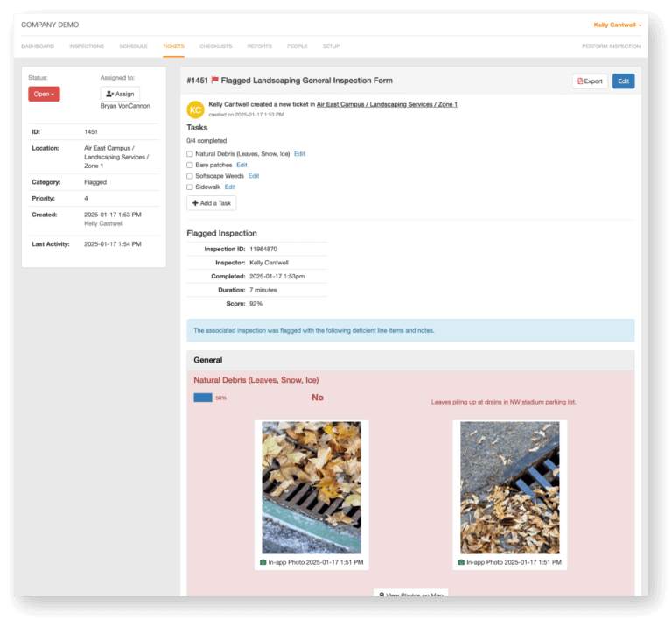The height and width of the screenshot is (620, 672).
Task: Click camera icon under left leaf photo
Action: click(263, 562)
